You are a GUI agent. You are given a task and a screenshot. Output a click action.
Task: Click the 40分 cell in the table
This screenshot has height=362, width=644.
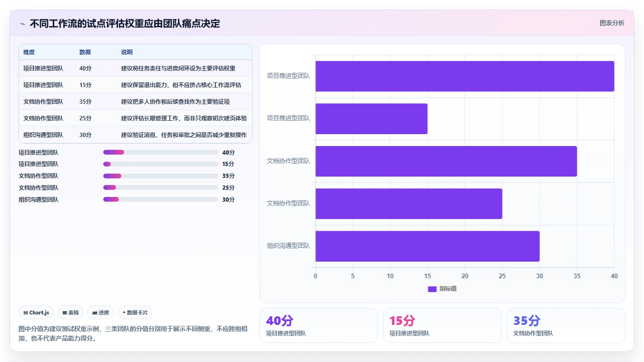[86, 68]
